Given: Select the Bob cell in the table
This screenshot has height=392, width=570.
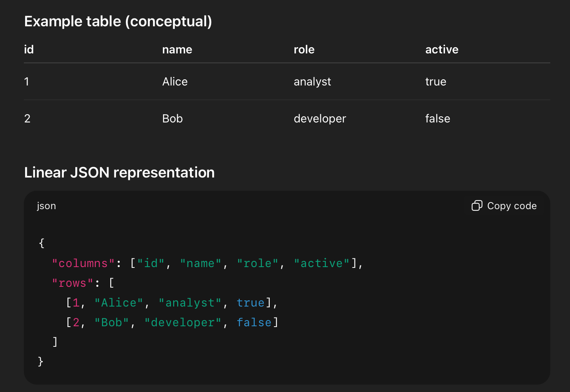Looking at the screenshot, I should 172,119.
